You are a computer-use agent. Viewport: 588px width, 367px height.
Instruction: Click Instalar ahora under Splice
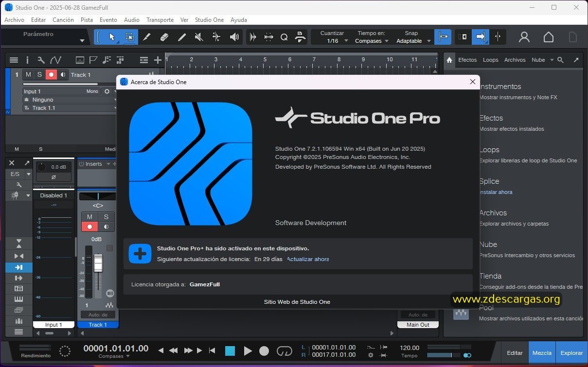(x=496, y=192)
